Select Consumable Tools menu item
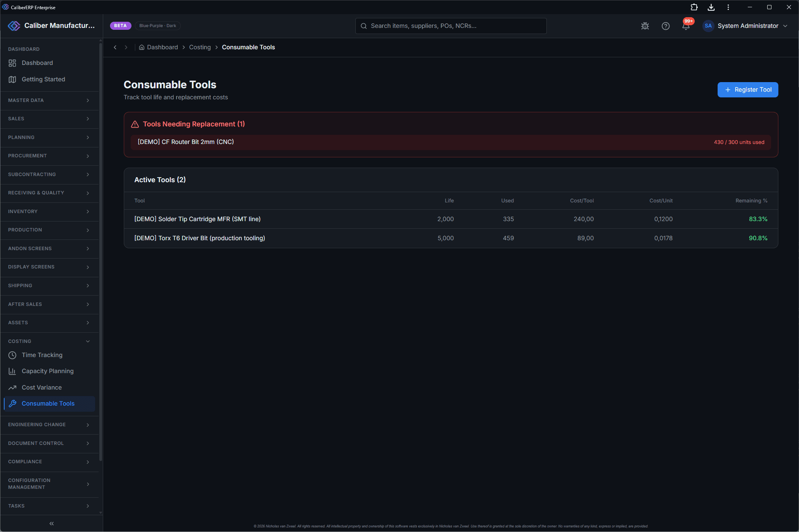This screenshot has height=532, width=799. (49, 404)
